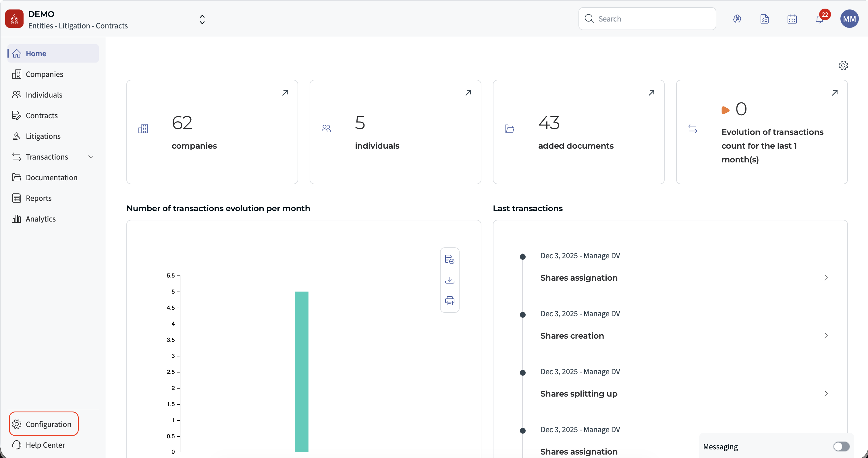Expand the Transactions sidebar menu

91,157
